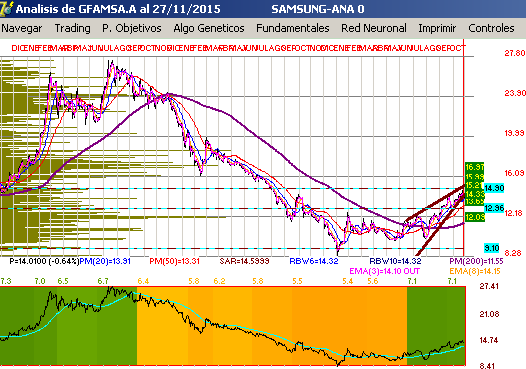Open the Fundamentales menu
The image size is (526, 369).
pyautogui.click(x=293, y=28)
